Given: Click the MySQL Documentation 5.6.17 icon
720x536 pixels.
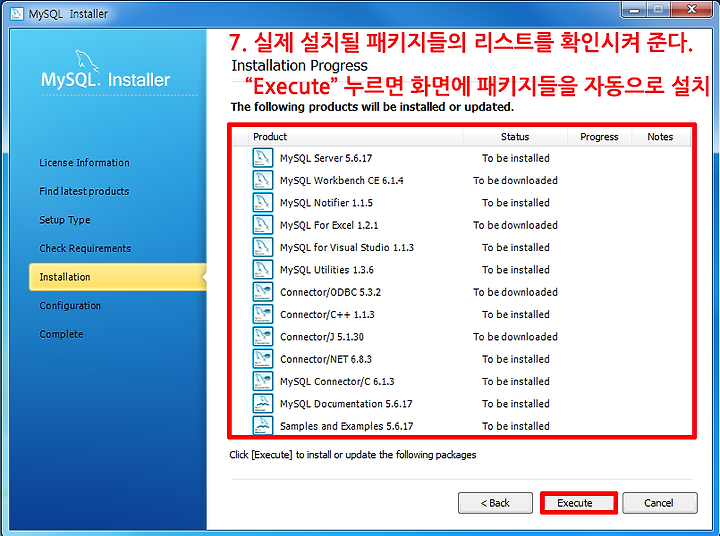Looking at the screenshot, I should tap(263, 404).
